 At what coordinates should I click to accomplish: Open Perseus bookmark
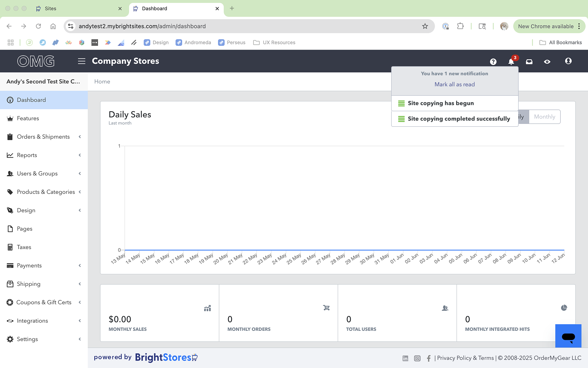coord(232,43)
